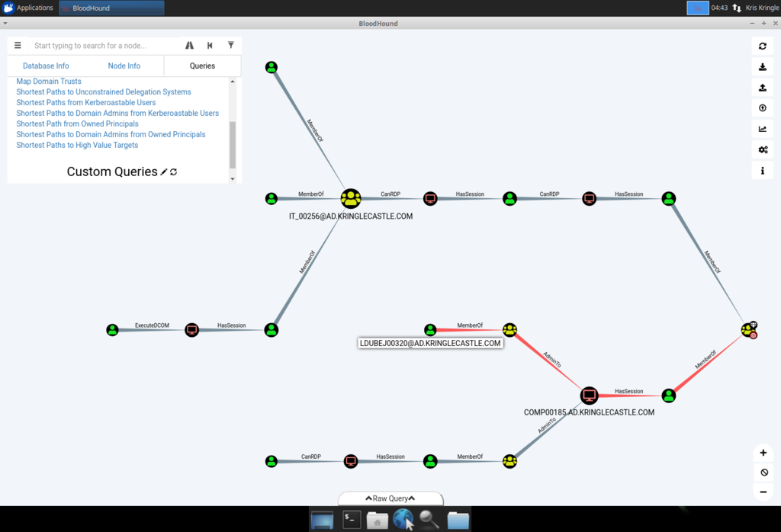The width and height of the screenshot is (781, 532).
Task: Click the import graph upload icon
Action: click(x=763, y=88)
